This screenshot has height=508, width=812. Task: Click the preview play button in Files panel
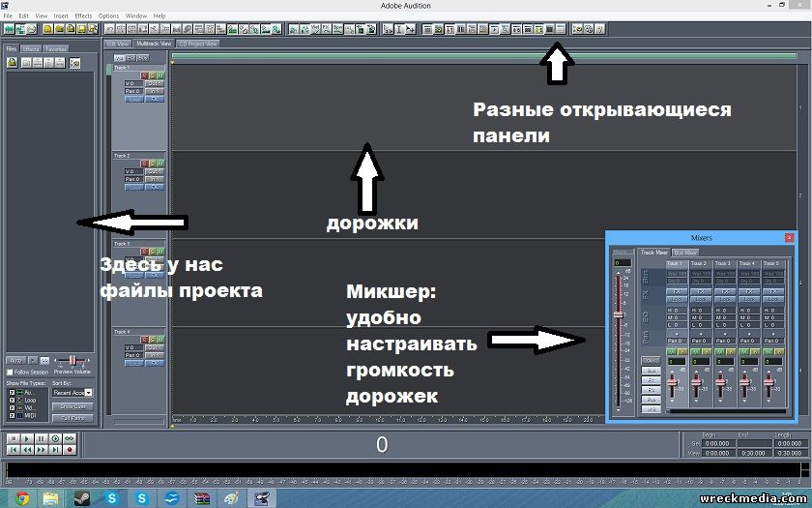coord(33,360)
